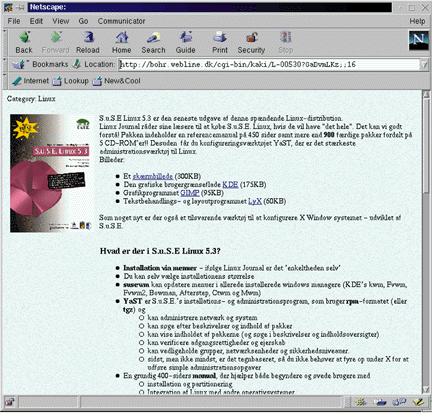Expand the Location history dropdown arrow
Screen dimensions: 432x417
[424, 65]
